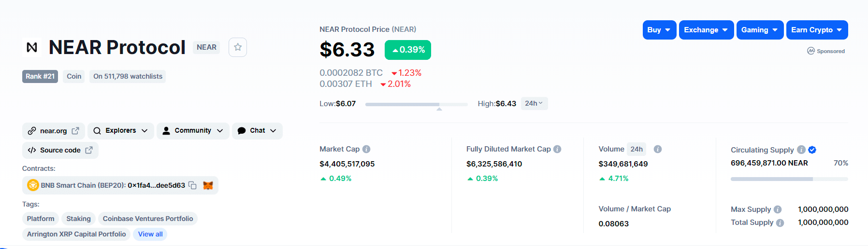Open Market Cap info tooltip icon
The height and width of the screenshot is (249, 868).
point(366,149)
